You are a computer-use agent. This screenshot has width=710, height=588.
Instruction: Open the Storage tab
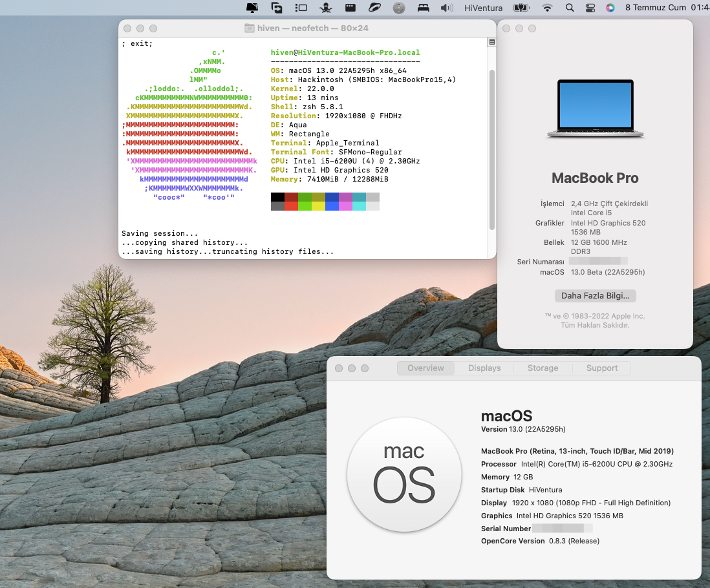543,368
